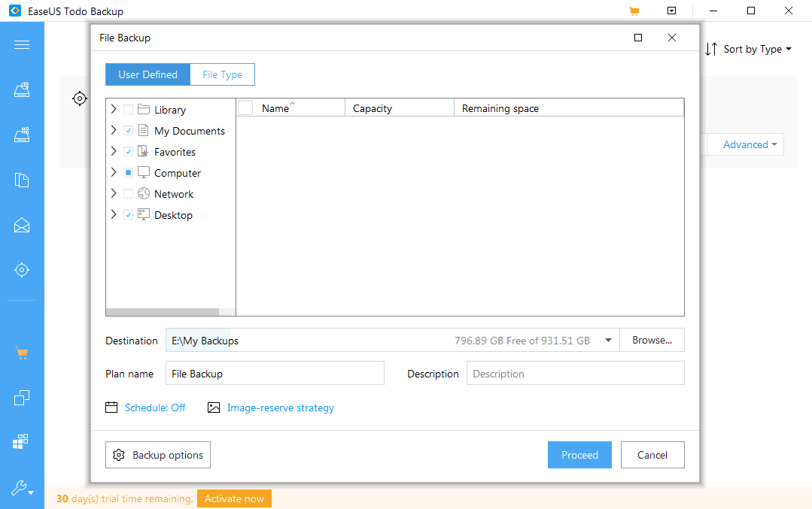Viewport: 812px width, 509px height.
Task: Open the Destination path dropdown
Action: tap(608, 341)
